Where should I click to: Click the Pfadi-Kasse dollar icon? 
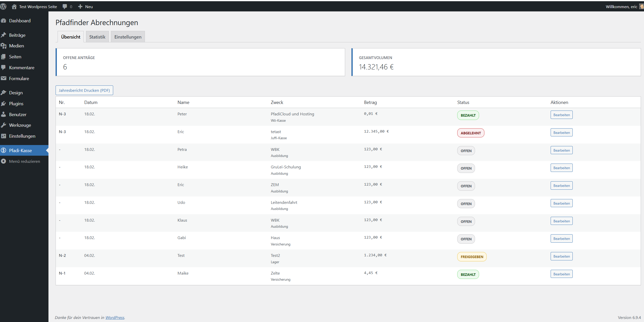click(4, 151)
